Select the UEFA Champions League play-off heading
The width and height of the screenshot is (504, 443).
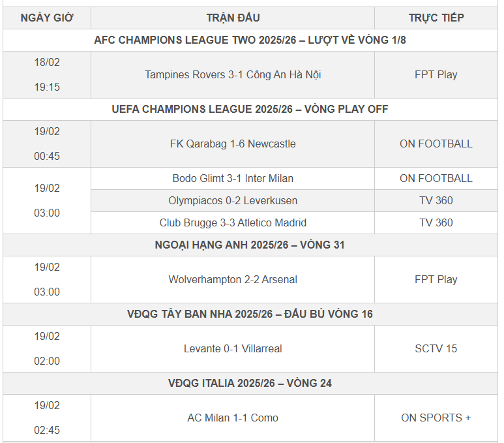(x=250, y=109)
